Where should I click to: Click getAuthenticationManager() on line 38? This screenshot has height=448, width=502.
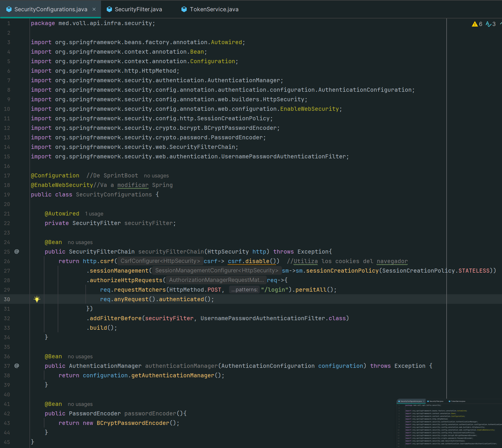(x=176, y=376)
